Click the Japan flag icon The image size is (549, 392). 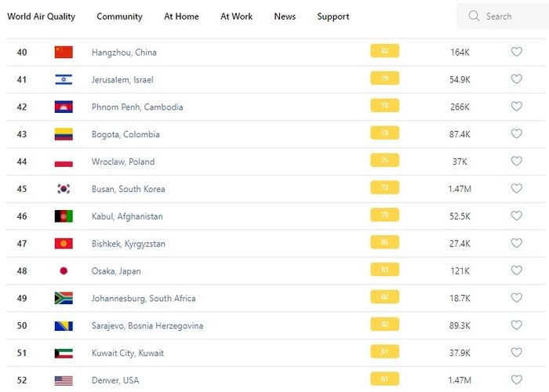[x=64, y=271]
